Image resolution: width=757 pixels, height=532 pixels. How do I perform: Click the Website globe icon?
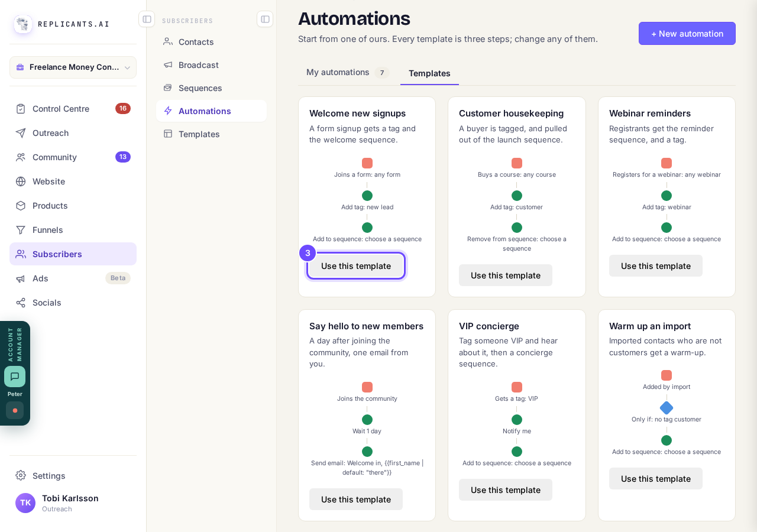(x=21, y=181)
